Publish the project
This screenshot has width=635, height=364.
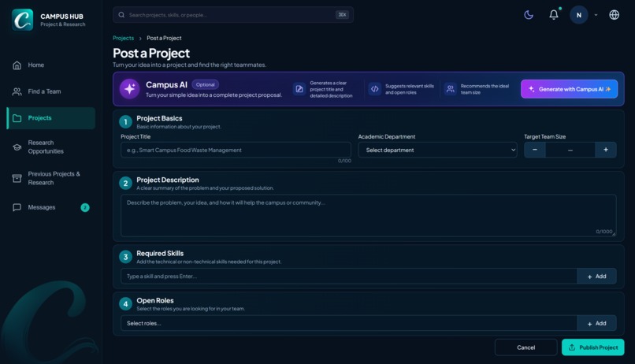click(593, 347)
